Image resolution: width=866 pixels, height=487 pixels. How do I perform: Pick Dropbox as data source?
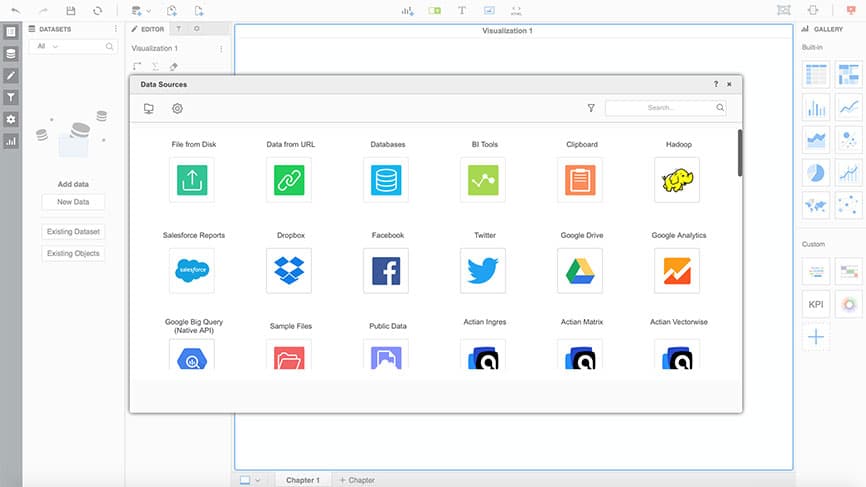tap(290, 270)
